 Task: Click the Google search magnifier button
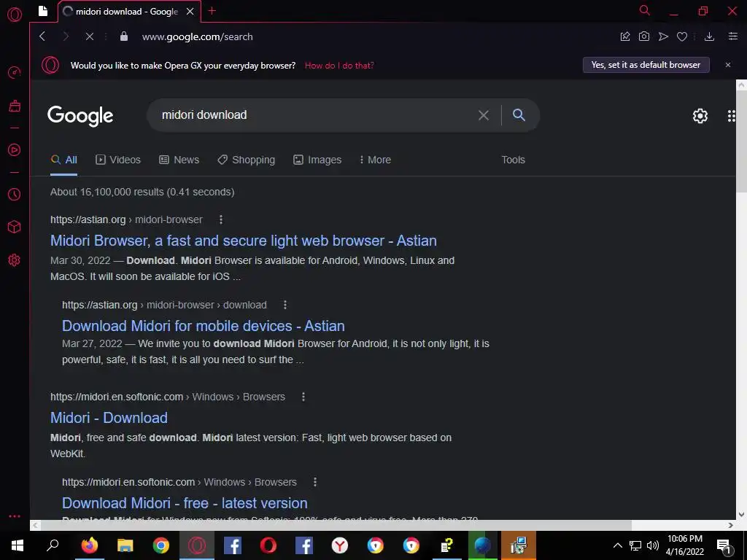(519, 114)
